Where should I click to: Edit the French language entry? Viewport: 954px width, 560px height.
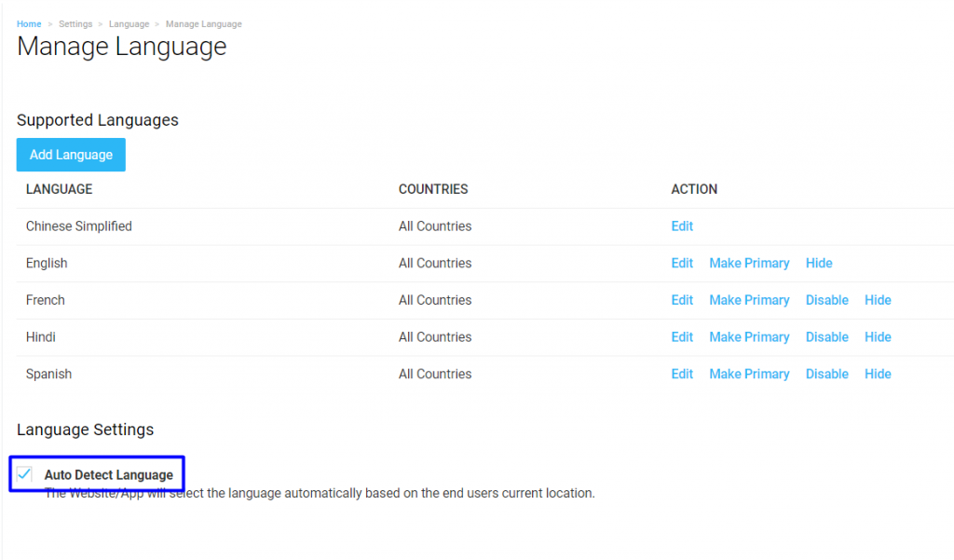click(681, 299)
